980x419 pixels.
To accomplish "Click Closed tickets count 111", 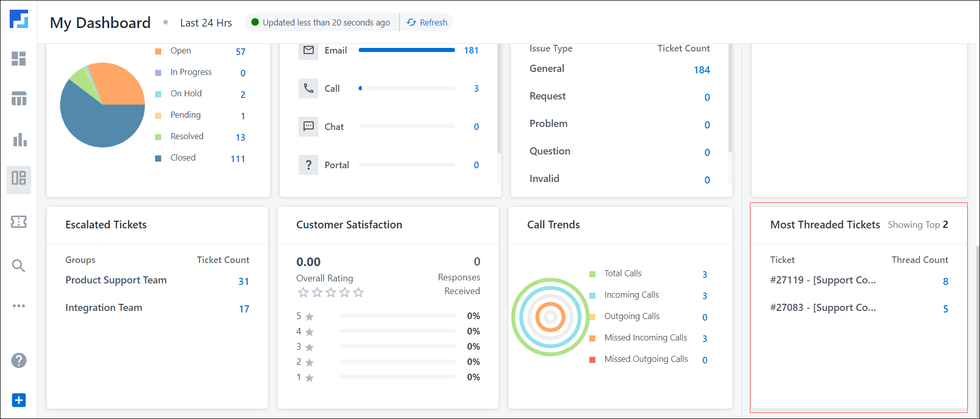I will point(238,159).
